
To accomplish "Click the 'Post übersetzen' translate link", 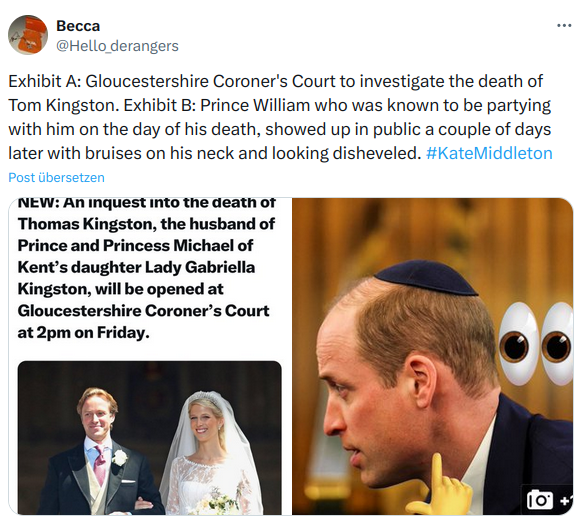I will click(x=56, y=177).
